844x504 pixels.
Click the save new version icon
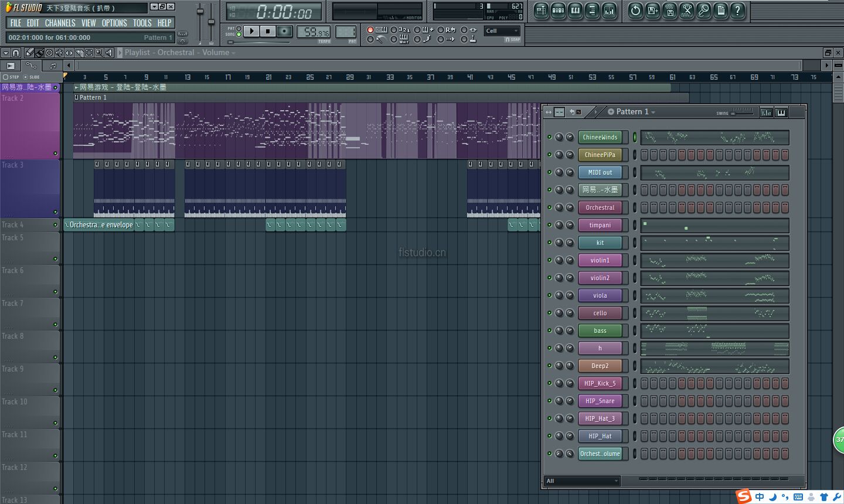[652, 10]
